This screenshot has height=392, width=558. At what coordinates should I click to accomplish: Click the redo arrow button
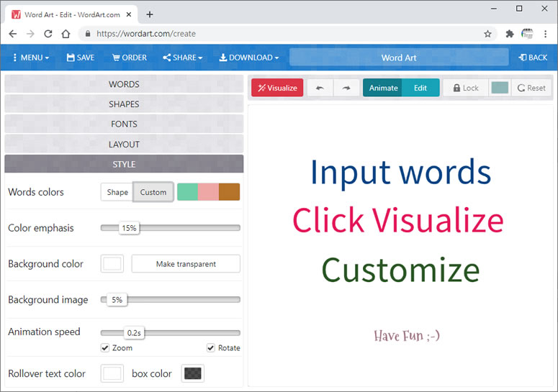pyautogui.click(x=346, y=88)
